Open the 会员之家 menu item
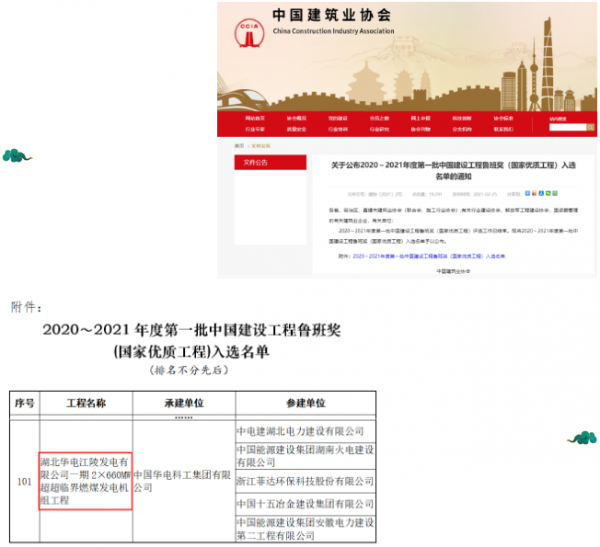600x547 pixels. pos(379,118)
